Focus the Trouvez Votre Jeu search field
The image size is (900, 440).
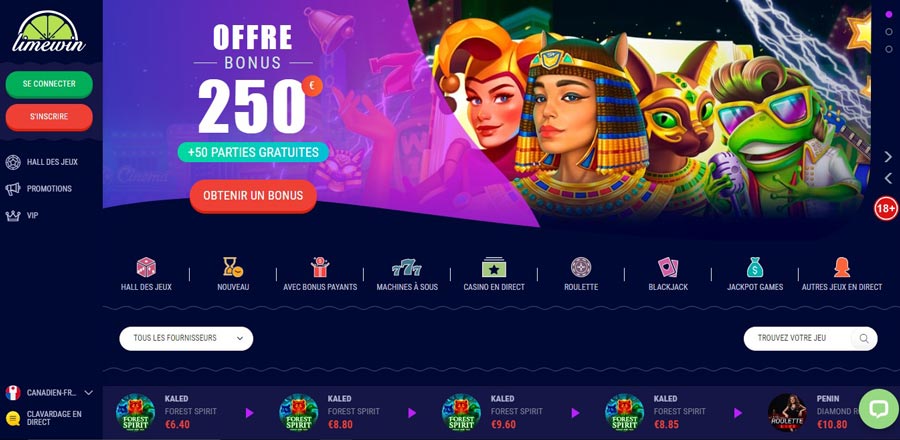810,338
